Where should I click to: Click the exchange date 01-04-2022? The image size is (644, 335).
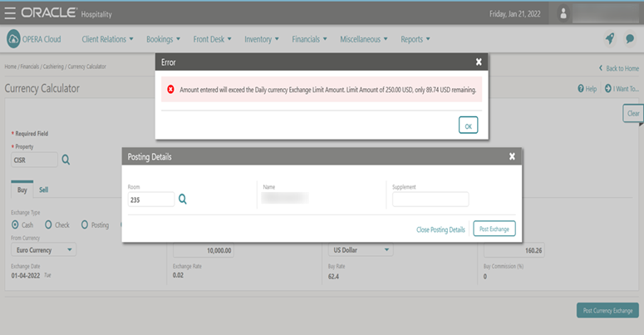point(26,275)
